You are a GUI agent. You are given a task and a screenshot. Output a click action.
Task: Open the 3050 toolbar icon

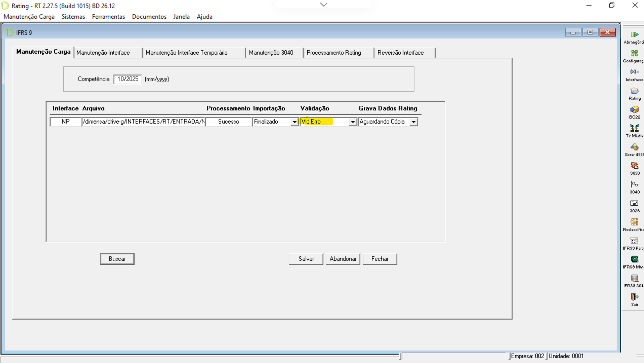634,166
